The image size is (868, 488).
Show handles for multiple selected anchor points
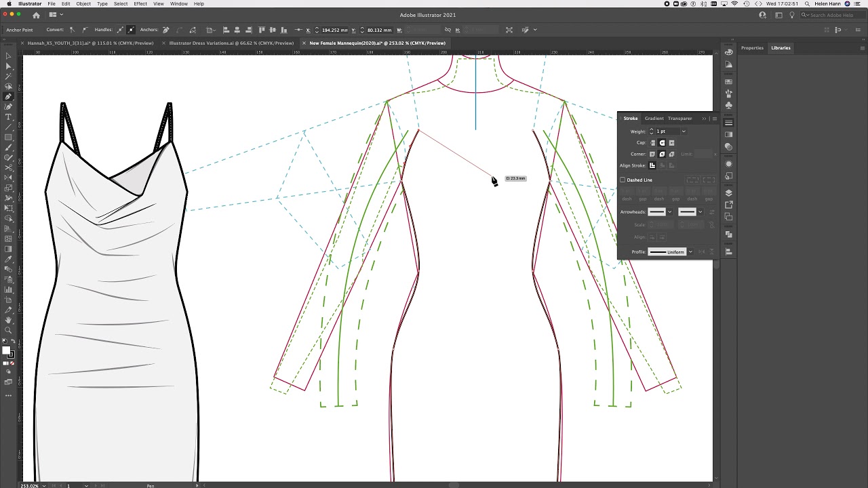click(x=119, y=30)
